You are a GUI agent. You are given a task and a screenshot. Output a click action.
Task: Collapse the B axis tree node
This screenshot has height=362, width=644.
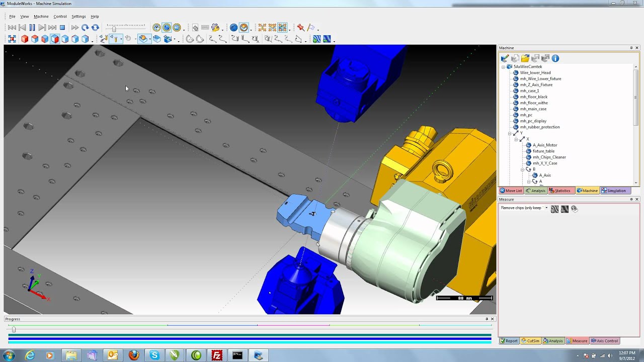click(523, 169)
